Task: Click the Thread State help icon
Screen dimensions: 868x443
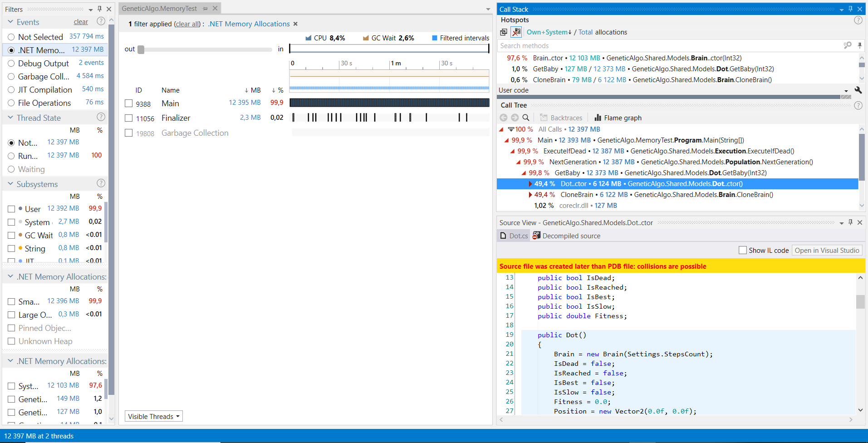Action: coord(101,117)
